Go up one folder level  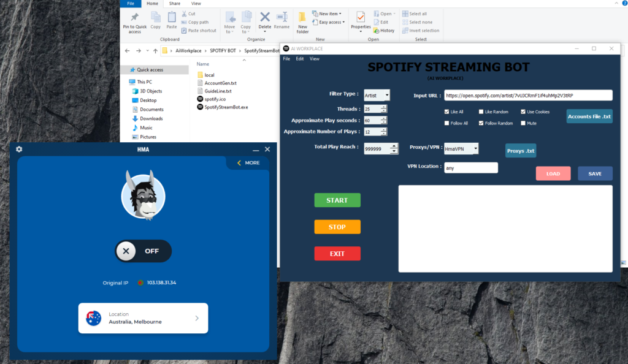(155, 51)
